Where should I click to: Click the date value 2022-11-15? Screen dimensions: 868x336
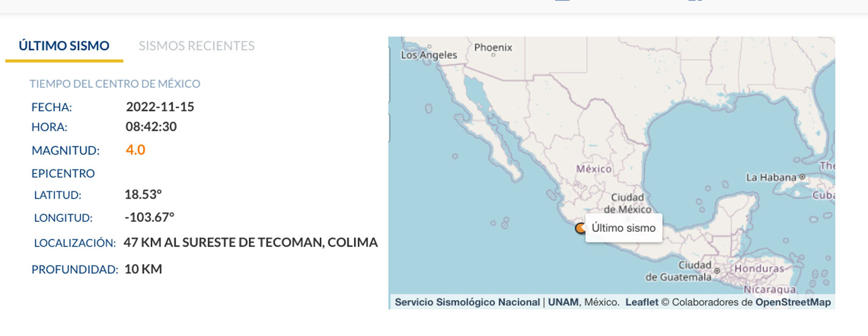[x=160, y=107]
